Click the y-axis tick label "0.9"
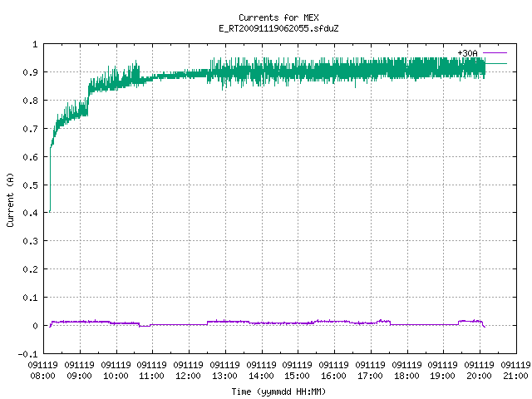Image resolution: width=532 pixels, height=399 pixels. pos(30,72)
